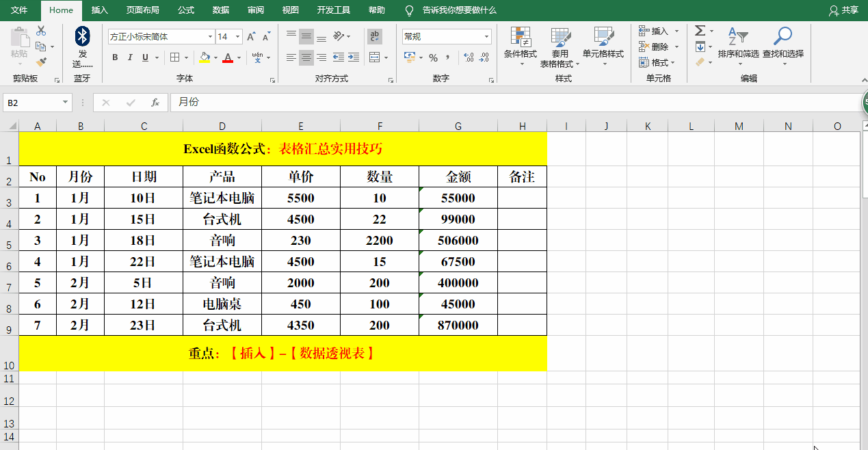Open the 数据 ribbon tab
This screenshot has height=450, width=868.
(x=221, y=10)
